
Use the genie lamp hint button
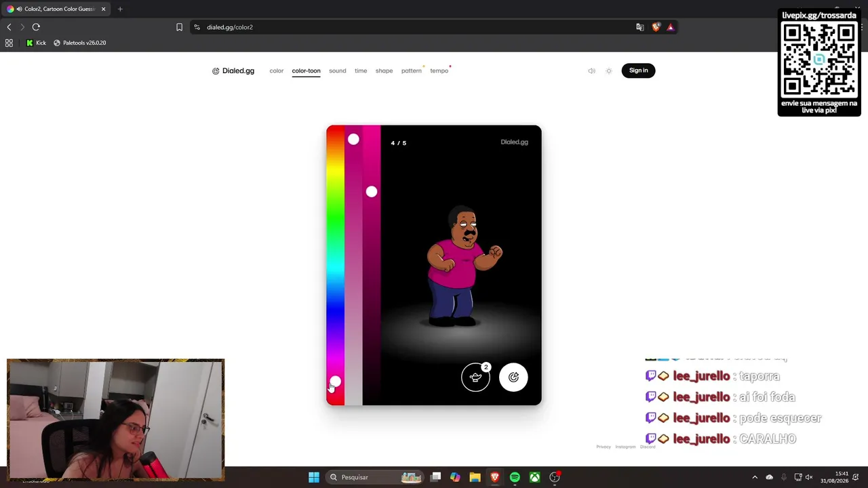[x=475, y=378]
